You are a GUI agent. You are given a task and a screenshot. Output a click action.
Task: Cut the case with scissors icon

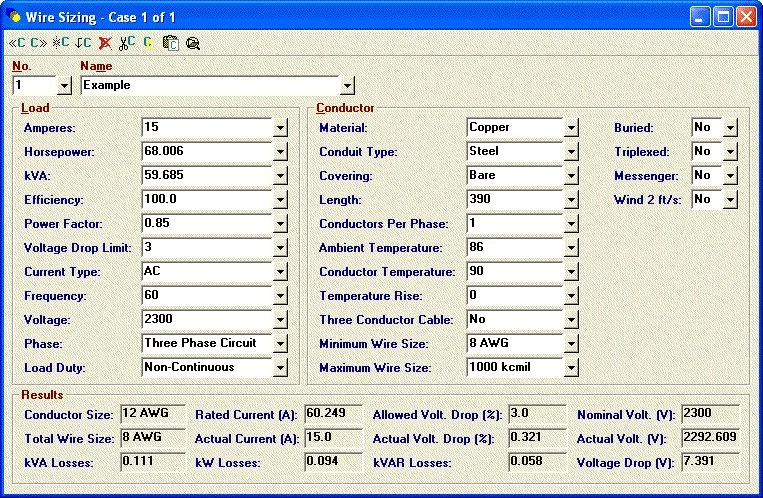pyautogui.click(x=127, y=43)
